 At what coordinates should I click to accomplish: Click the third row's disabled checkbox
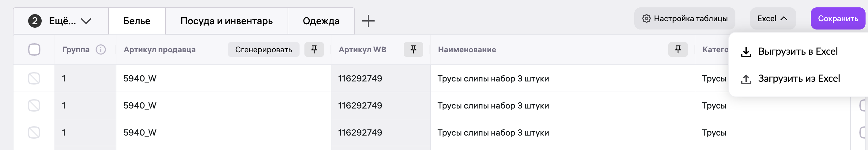[34, 132]
